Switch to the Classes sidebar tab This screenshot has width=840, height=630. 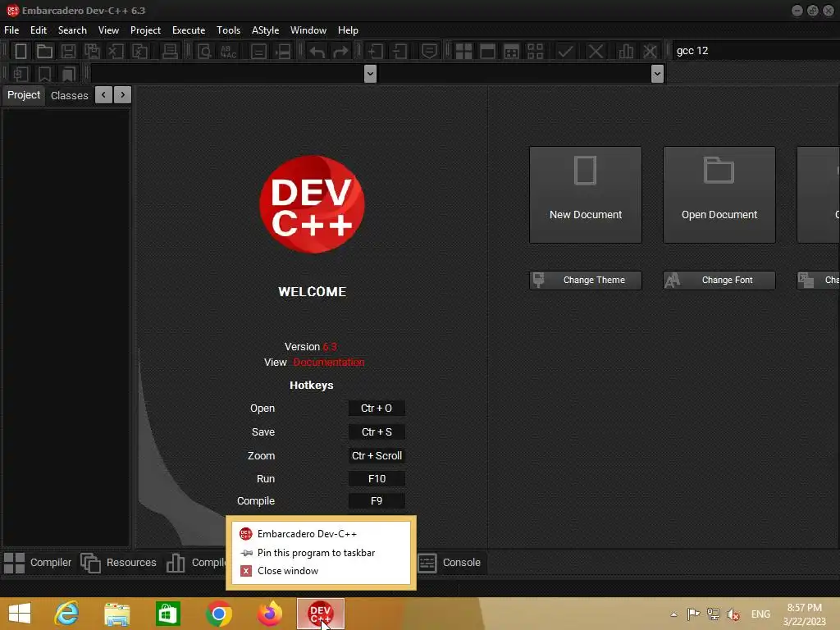point(69,95)
